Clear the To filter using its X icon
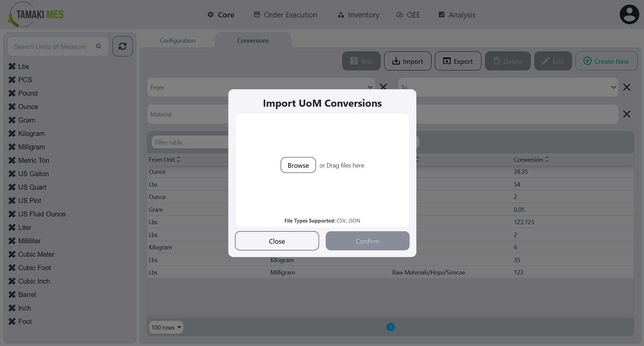The width and height of the screenshot is (644, 346). (627, 87)
